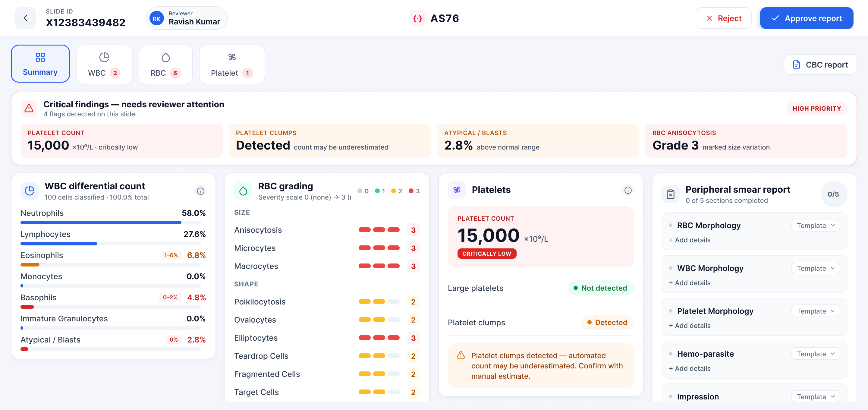
Task: Click the grade 3 red legend dot
Action: click(x=411, y=191)
